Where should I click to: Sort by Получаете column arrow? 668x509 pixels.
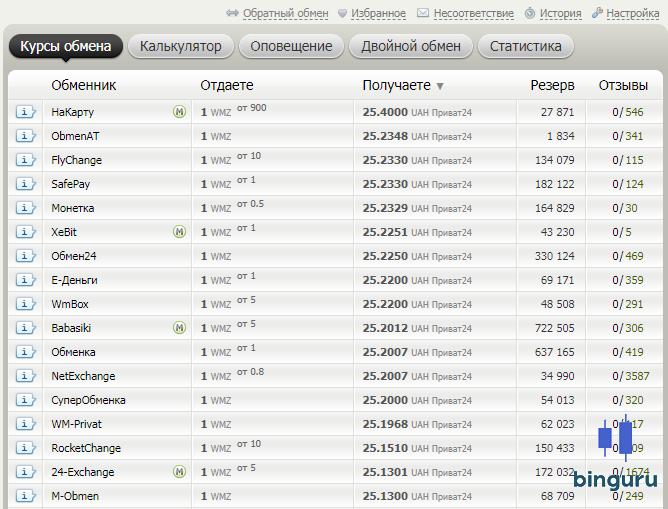440,86
